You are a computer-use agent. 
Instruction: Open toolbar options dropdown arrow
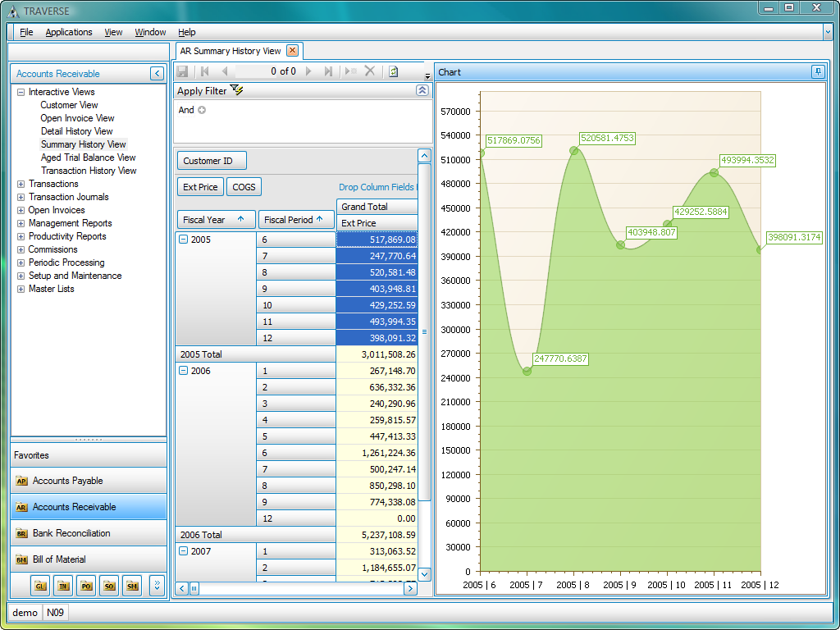[427, 76]
